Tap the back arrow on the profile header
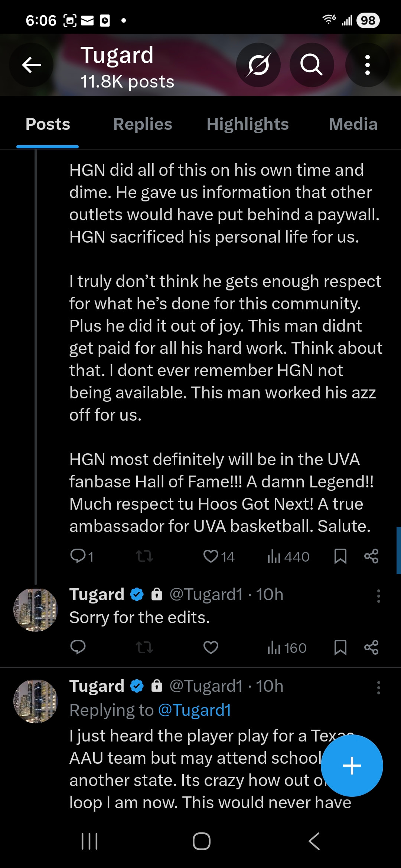401x868 pixels. (32, 65)
